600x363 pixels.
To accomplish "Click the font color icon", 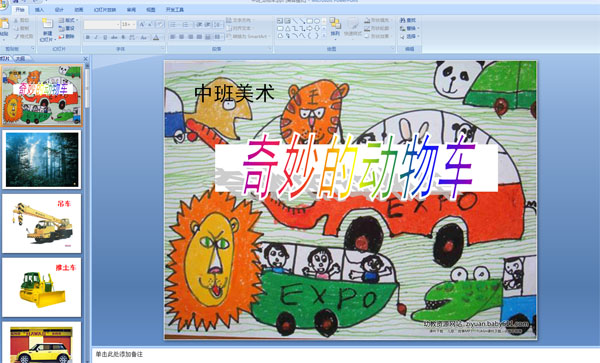I will 156,37.
